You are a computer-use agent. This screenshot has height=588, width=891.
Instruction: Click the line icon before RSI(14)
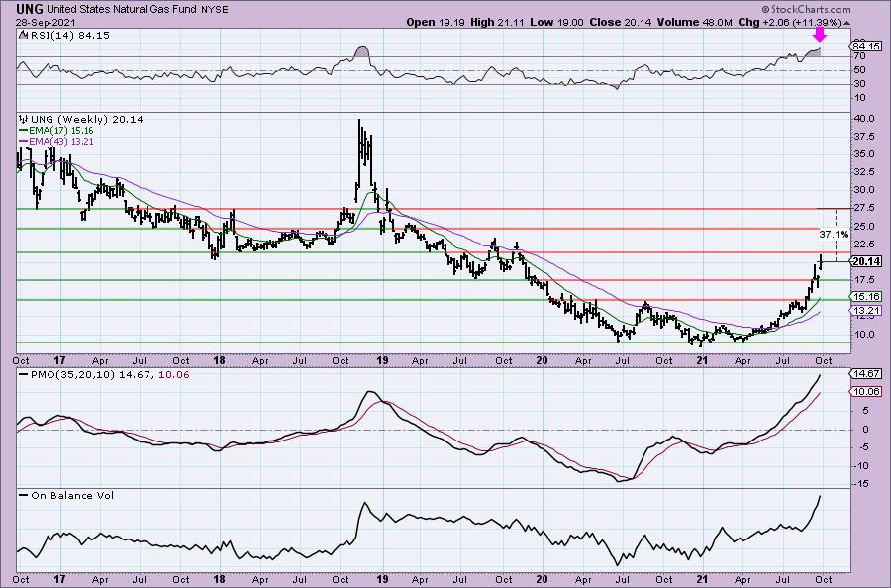pyautogui.click(x=23, y=36)
